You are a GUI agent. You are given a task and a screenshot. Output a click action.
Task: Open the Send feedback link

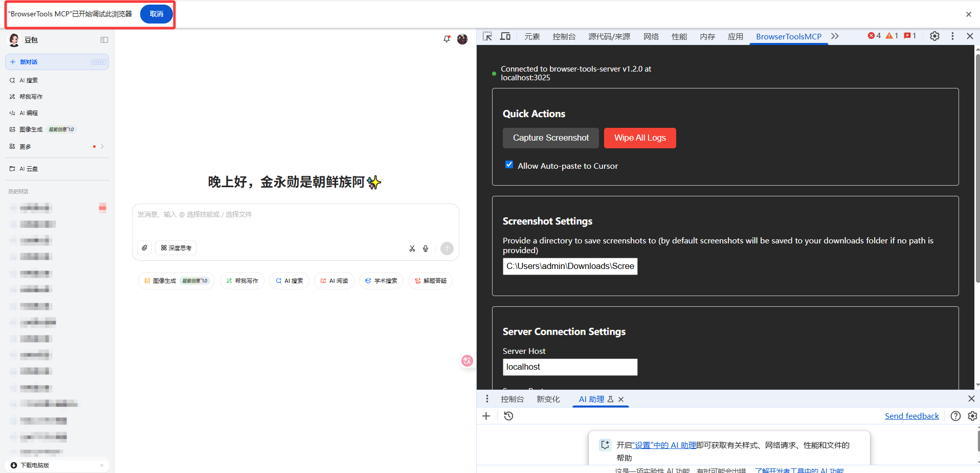912,416
